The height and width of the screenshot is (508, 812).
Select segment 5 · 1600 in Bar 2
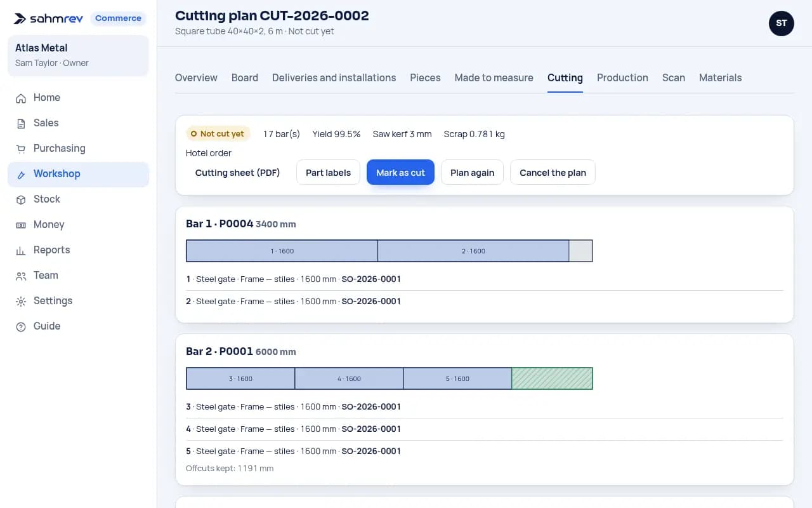457,378
